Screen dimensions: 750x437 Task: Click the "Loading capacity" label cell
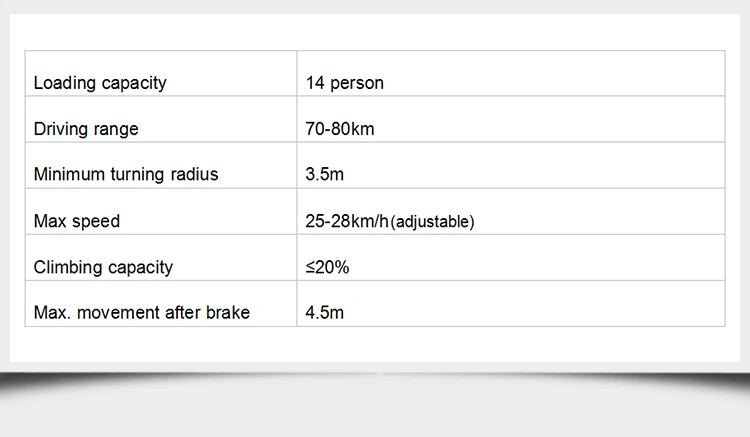(x=100, y=83)
